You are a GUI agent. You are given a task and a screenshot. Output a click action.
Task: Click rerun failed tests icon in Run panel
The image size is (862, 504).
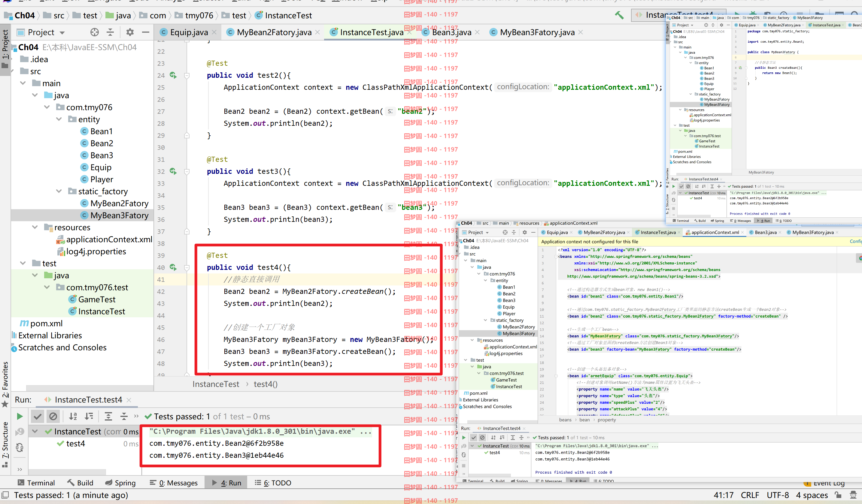[20, 432]
